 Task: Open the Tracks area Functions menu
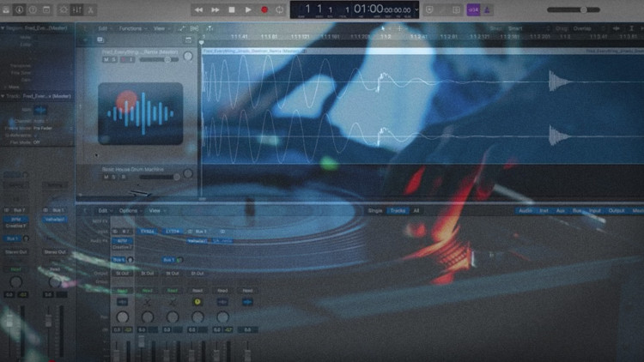click(131, 28)
